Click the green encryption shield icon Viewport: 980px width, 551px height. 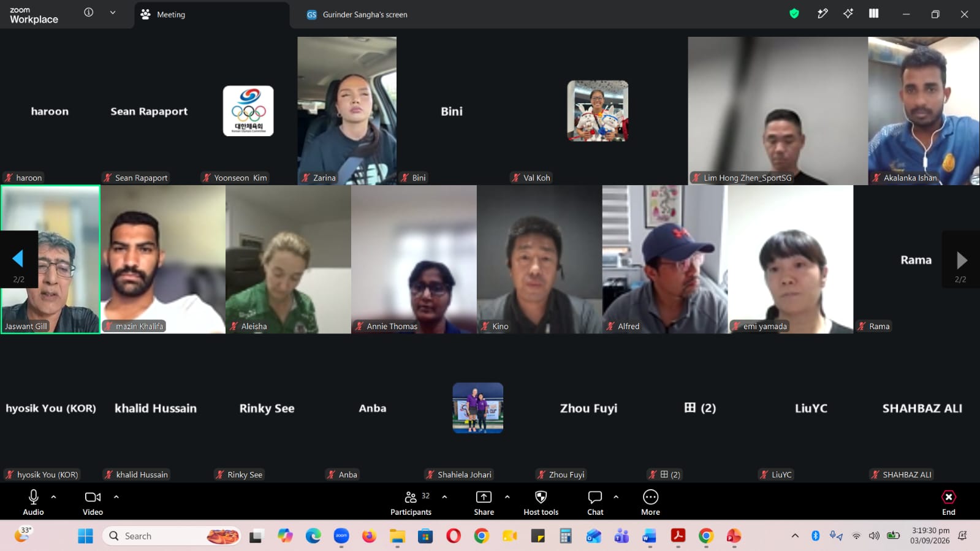click(794, 13)
